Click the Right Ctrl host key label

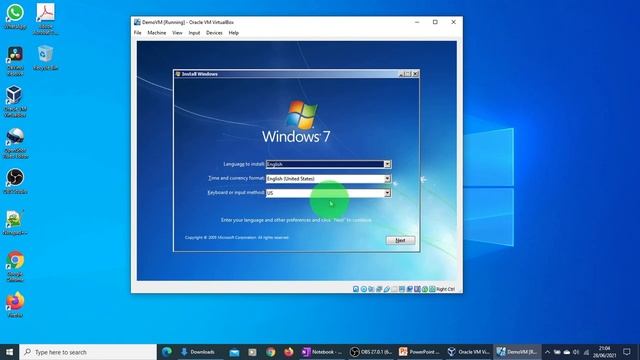(x=445, y=289)
